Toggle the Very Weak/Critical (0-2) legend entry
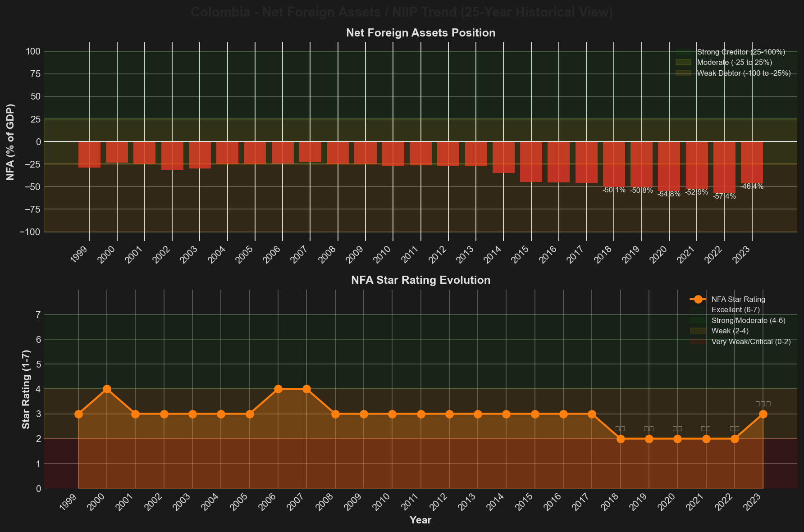804x532 pixels. click(x=751, y=342)
